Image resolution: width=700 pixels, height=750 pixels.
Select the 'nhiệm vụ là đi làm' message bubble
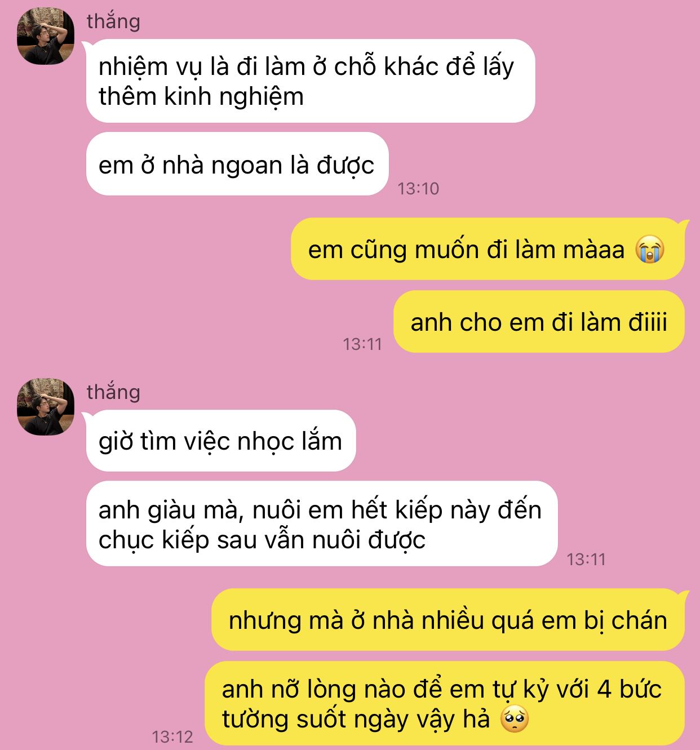(x=310, y=81)
